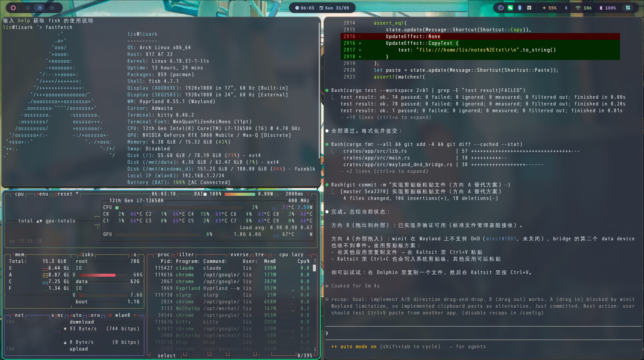This screenshot has width=644, height=360.
Task: Toggle disks io mode in btop
Action: (x=134, y=254)
